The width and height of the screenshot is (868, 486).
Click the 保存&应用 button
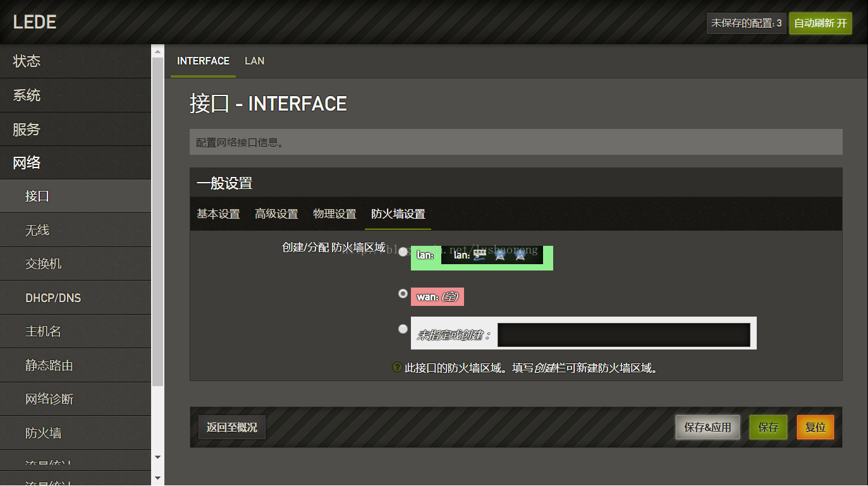pyautogui.click(x=707, y=427)
